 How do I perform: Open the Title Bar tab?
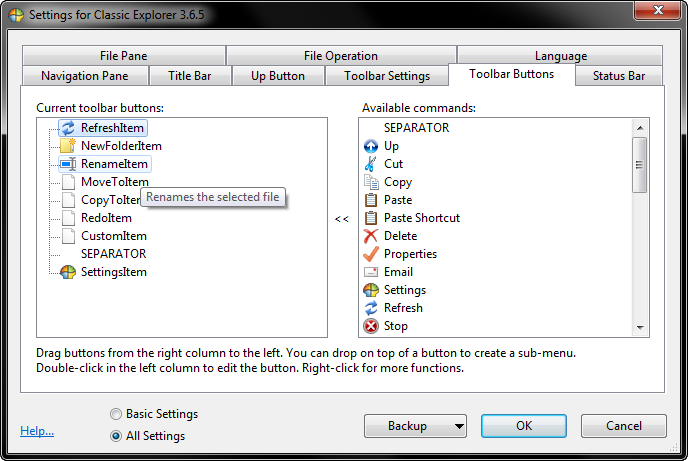point(190,76)
